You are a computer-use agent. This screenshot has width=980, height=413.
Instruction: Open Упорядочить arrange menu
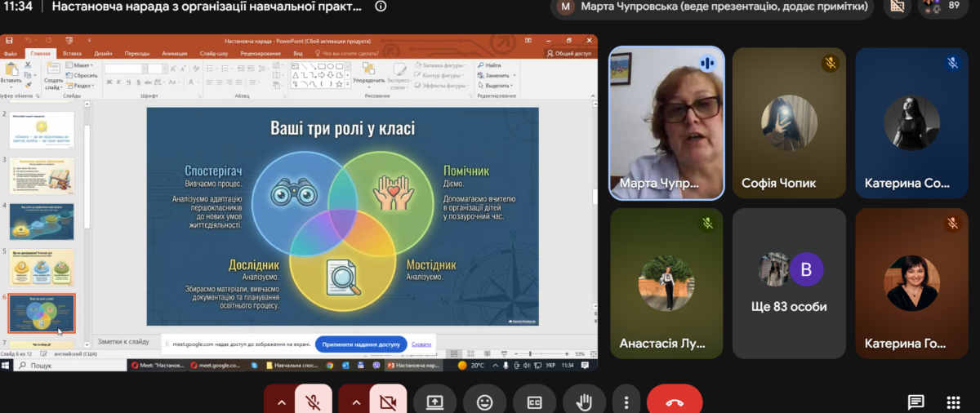click(x=369, y=74)
